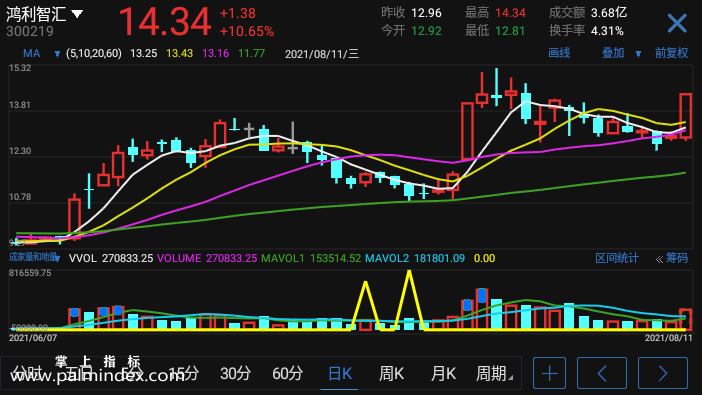Image resolution: width=702 pixels, height=395 pixels.
Task: Click the left arrow previous button
Action: coord(602,373)
